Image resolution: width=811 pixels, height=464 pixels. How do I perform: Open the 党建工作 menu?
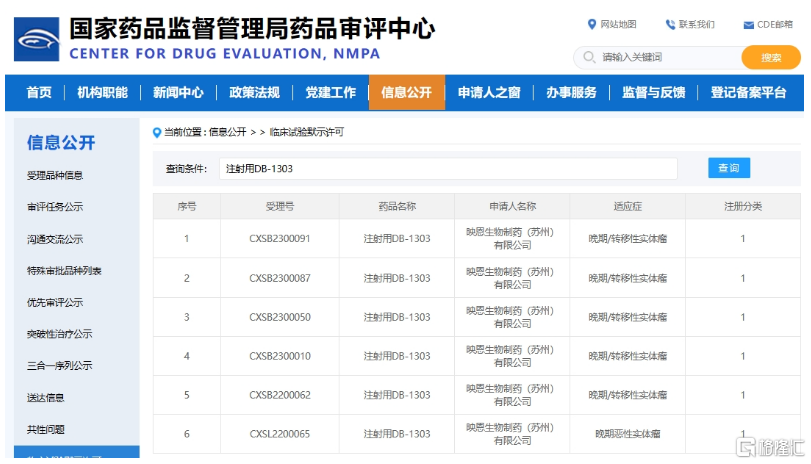331,93
